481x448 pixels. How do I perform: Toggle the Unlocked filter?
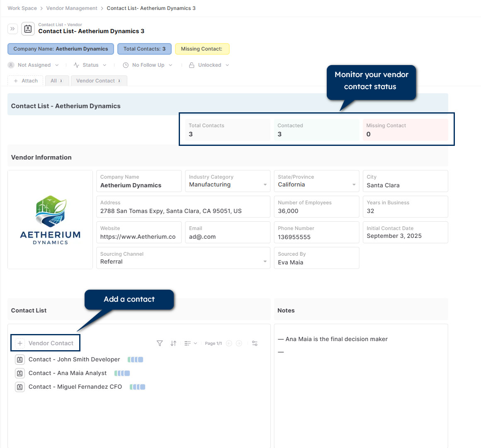(209, 65)
